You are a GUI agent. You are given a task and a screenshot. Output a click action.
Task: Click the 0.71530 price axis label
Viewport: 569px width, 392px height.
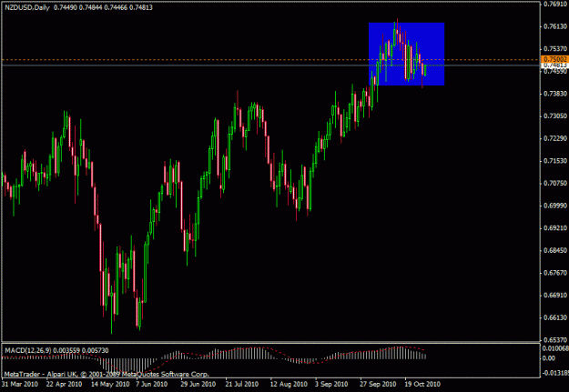click(x=555, y=161)
